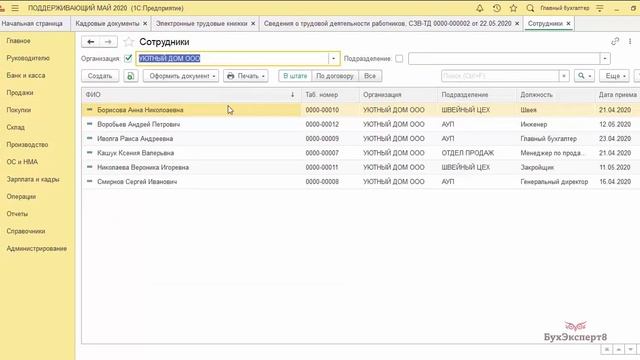Image resolution: width=640 pixels, height=360 pixels.
Task: Select the Все filter
Action: click(x=370, y=76)
